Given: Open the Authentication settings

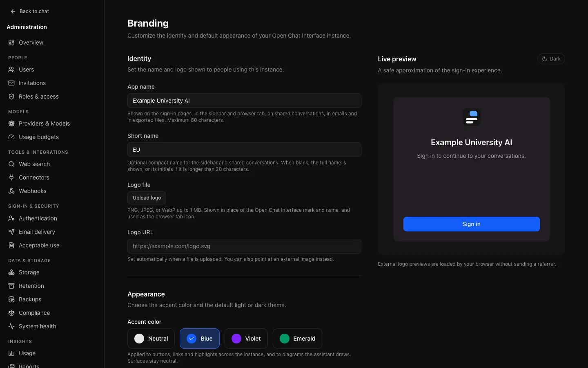Looking at the screenshot, I should pos(52,218).
